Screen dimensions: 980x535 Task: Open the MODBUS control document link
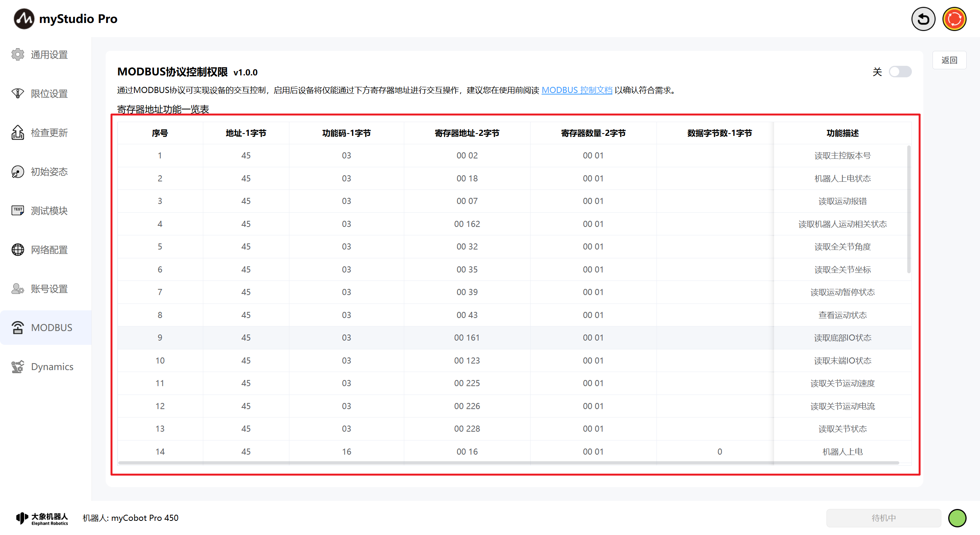point(577,90)
